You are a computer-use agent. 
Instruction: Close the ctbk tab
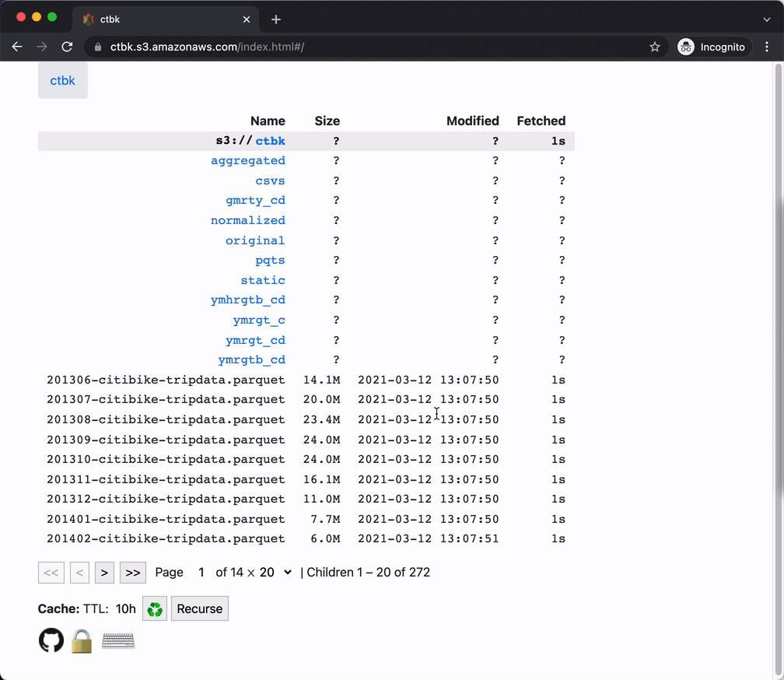pyautogui.click(x=247, y=19)
